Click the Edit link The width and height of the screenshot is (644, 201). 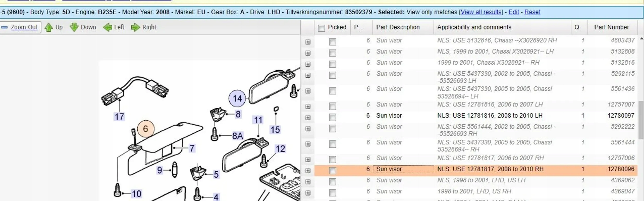tap(514, 12)
